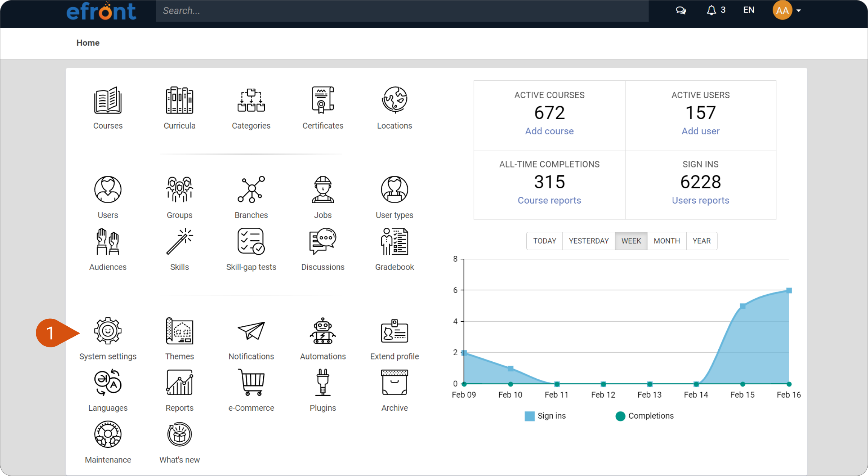Switch chart to TODAY view

[544, 241]
